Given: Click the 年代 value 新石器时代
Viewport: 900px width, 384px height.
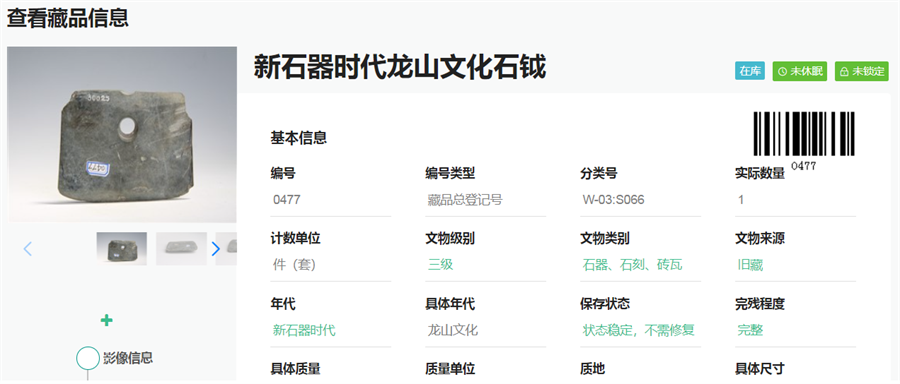Looking at the screenshot, I should click(304, 330).
